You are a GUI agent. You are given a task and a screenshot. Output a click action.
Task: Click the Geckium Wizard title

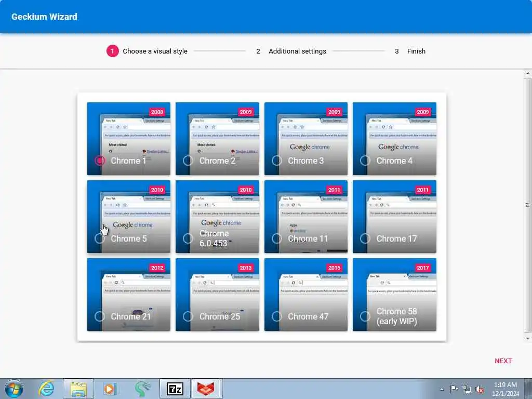pyautogui.click(x=44, y=17)
